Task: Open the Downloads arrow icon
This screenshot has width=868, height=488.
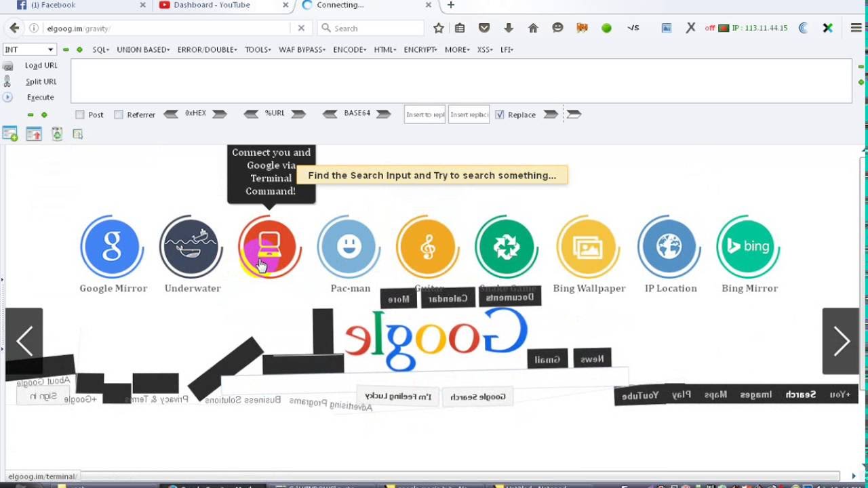Action: tap(509, 28)
